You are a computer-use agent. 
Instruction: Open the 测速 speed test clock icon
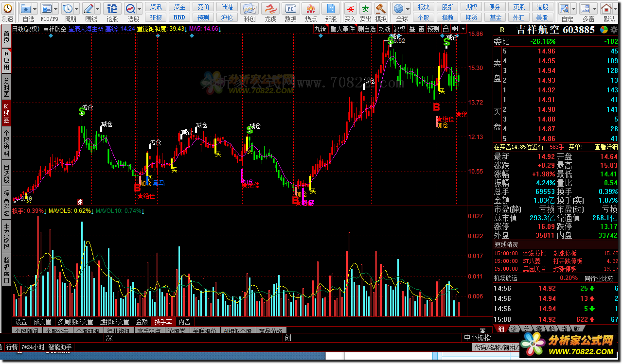click(7, 9)
